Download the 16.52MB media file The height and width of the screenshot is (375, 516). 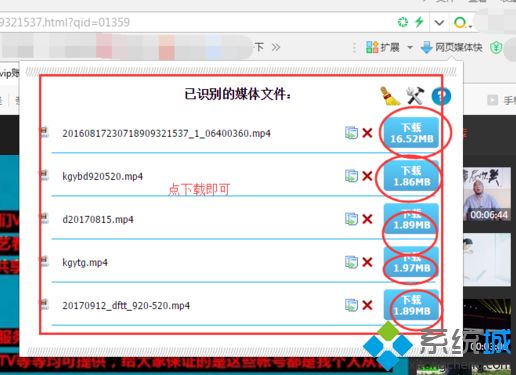tap(411, 133)
